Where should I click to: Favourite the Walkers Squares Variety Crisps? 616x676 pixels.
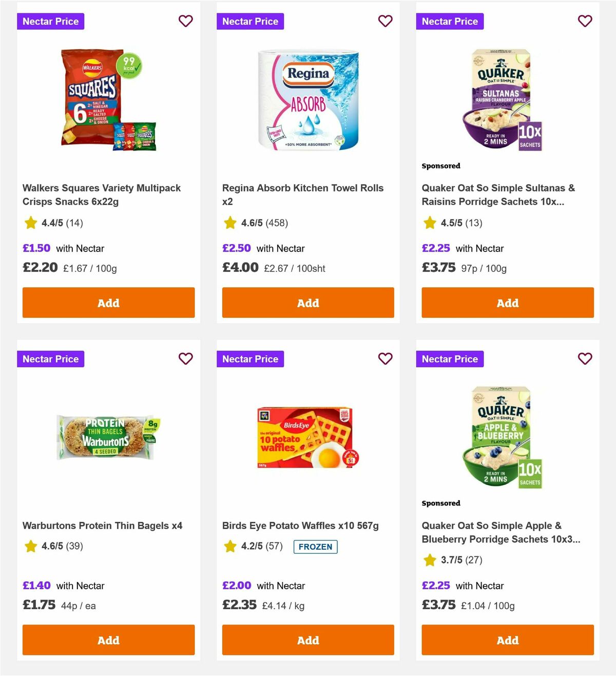pyautogui.click(x=185, y=21)
